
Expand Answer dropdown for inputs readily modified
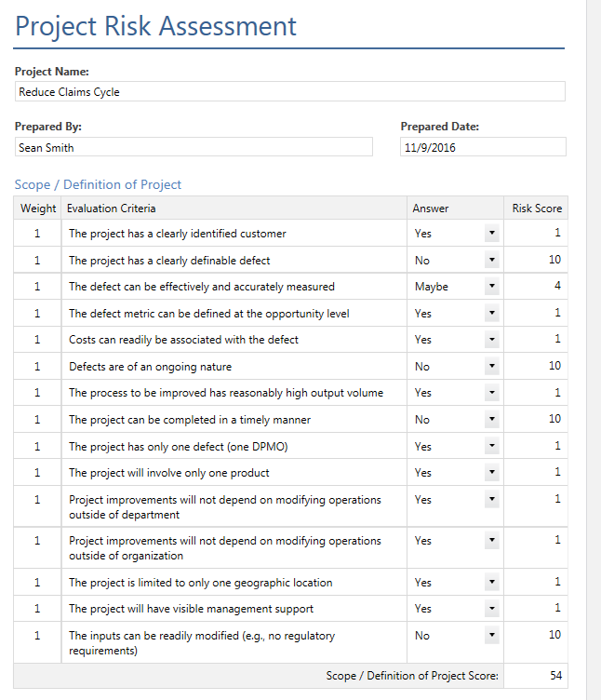[491, 636]
